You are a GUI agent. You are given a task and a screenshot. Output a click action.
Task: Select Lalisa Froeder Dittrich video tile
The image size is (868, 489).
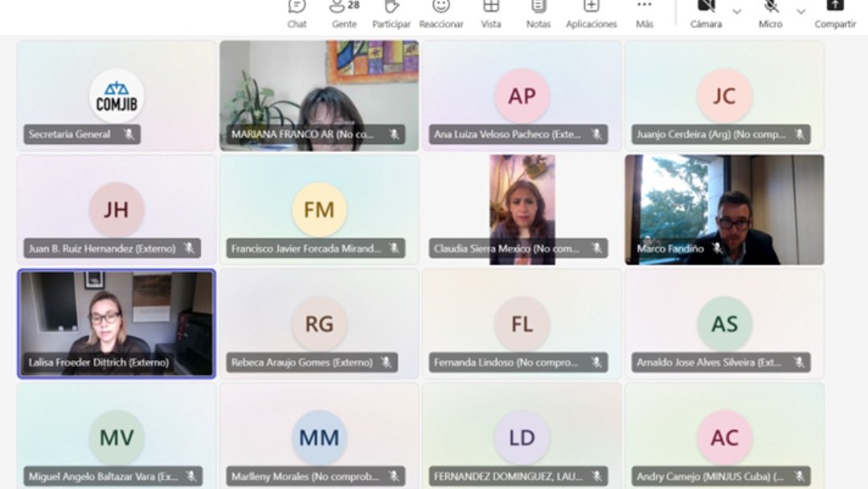coord(117,324)
